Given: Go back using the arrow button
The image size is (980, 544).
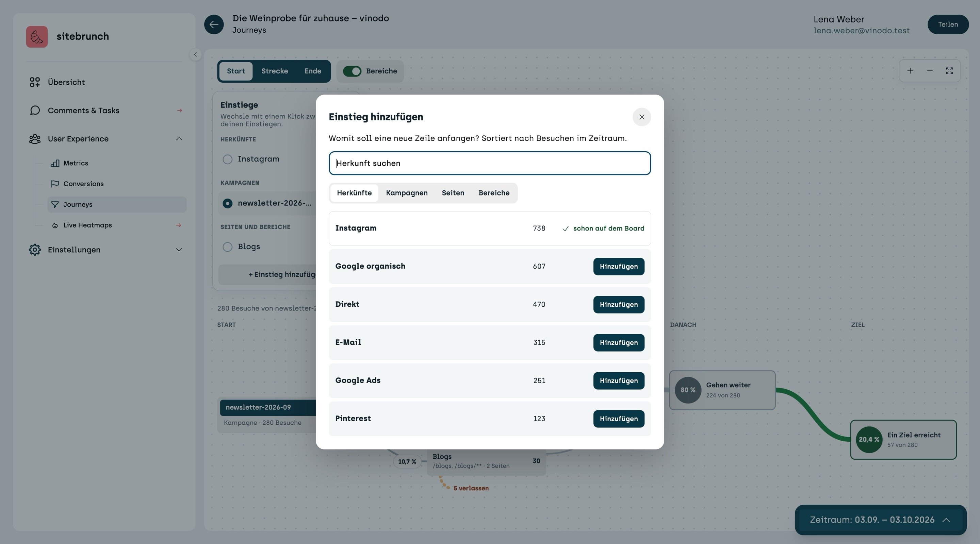Looking at the screenshot, I should coord(214,24).
